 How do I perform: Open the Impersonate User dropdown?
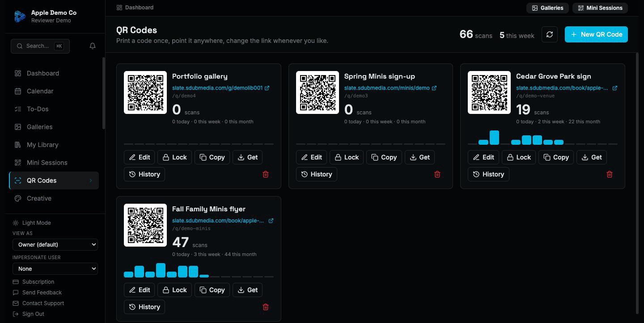[55, 268]
